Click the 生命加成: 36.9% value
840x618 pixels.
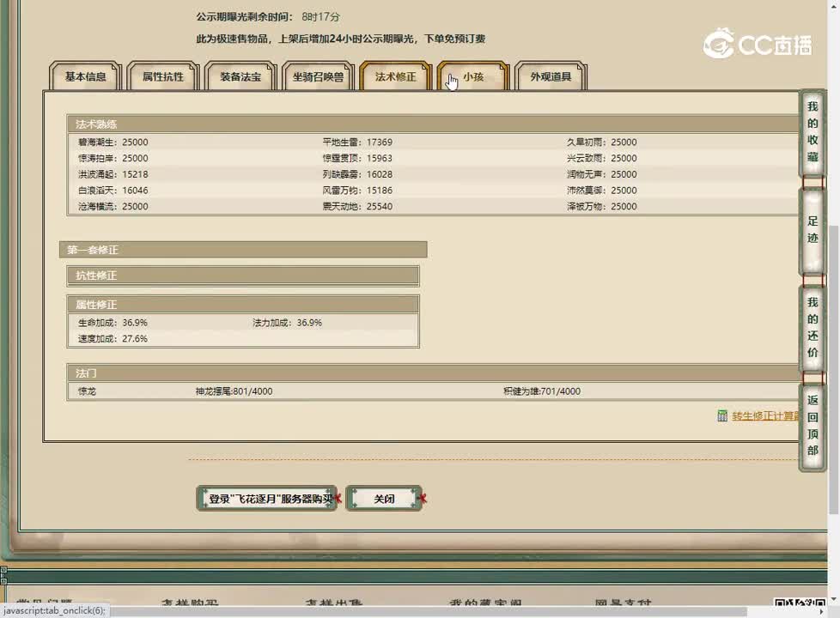[x=113, y=323]
